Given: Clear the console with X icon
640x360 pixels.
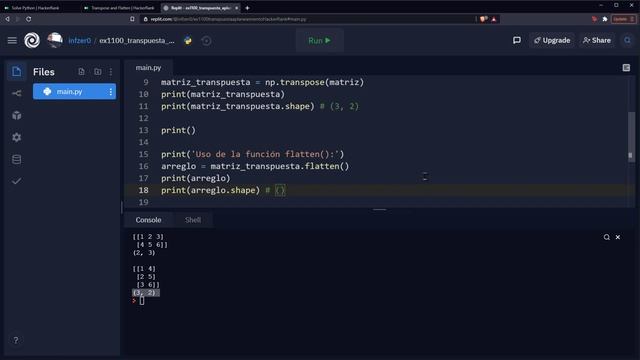Looking at the screenshot, I should tap(618, 237).
